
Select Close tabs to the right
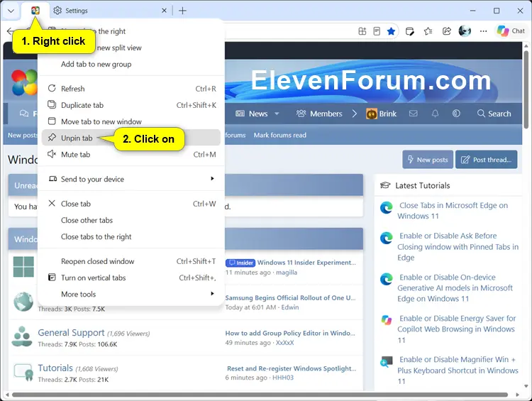[131, 236]
